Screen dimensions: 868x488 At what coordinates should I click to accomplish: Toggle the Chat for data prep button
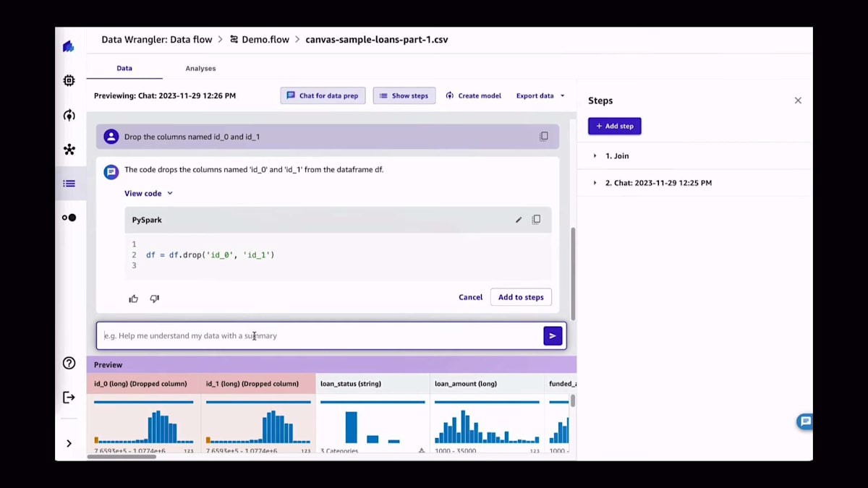pos(323,95)
